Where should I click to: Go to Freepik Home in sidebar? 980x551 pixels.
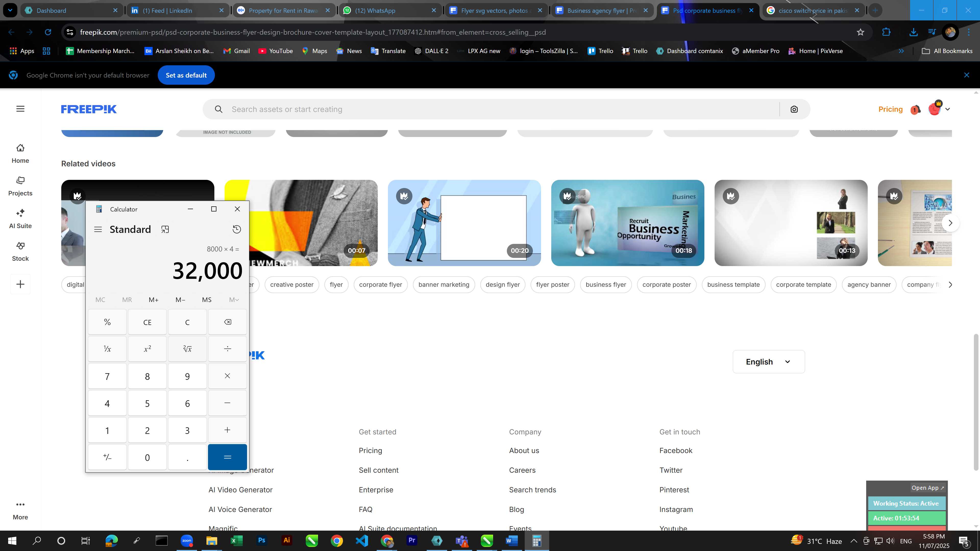point(20,154)
